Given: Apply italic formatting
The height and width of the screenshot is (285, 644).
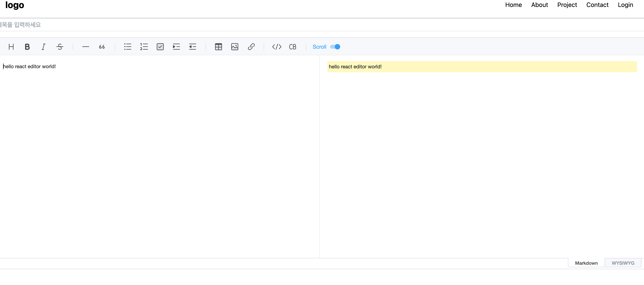Looking at the screenshot, I should (x=43, y=47).
